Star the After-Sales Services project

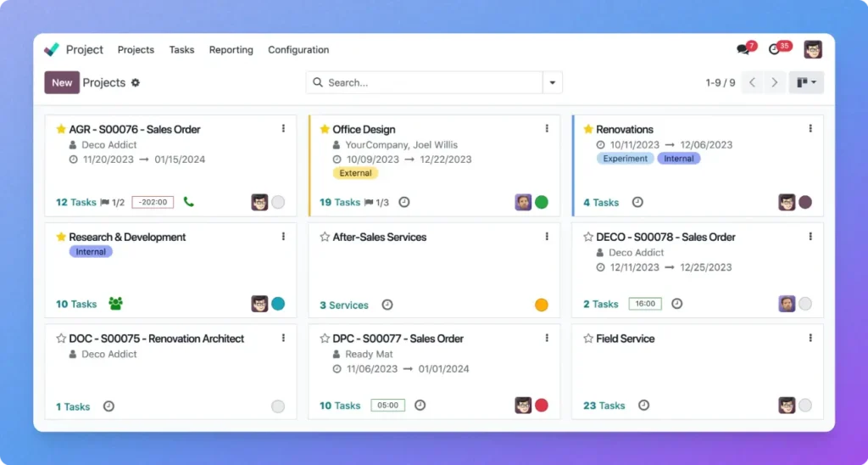325,238
